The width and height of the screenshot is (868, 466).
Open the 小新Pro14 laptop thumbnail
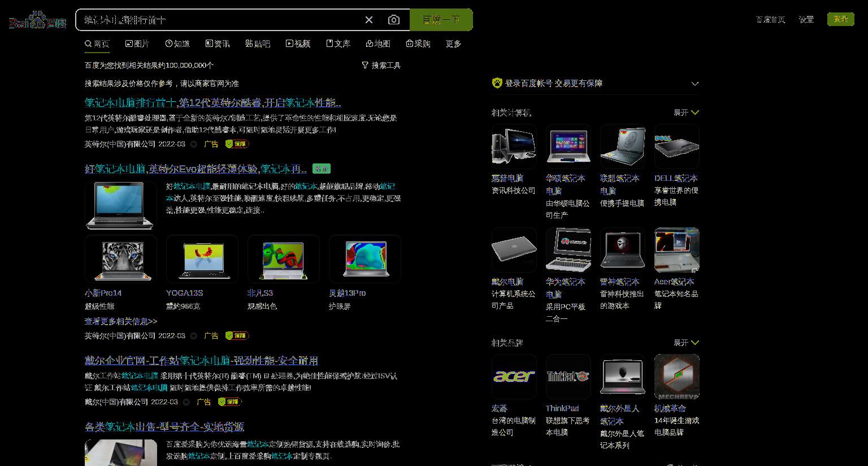pyautogui.click(x=121, y=259)
